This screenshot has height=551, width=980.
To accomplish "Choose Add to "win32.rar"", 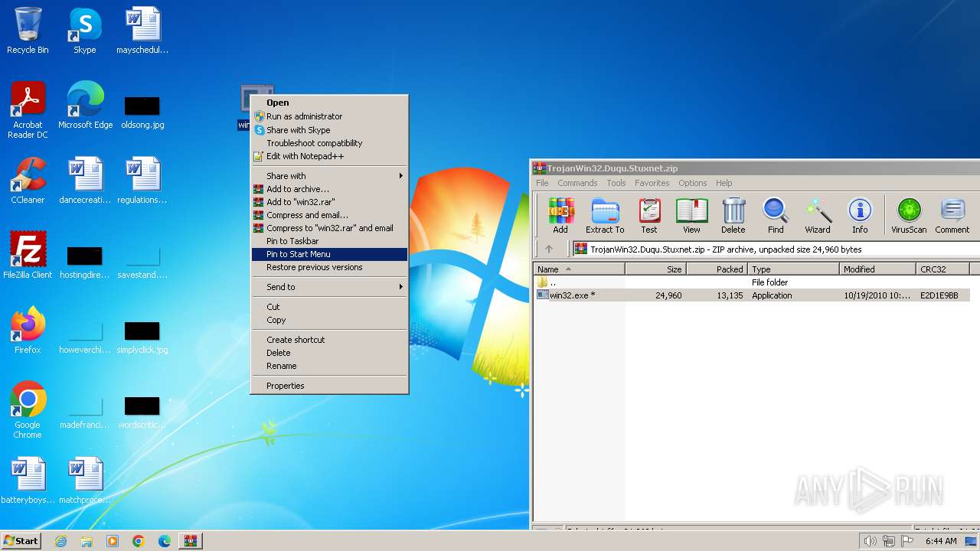I will click(330, 202).
